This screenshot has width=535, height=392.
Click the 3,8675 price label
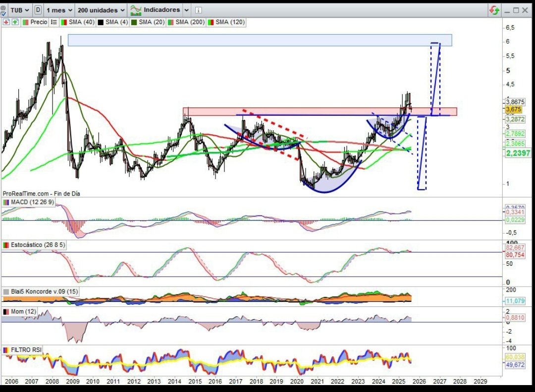pos(515,102)
